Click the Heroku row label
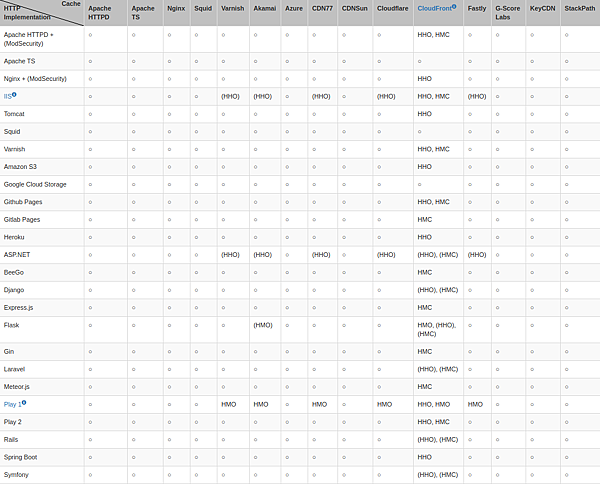The width and height of the screenshot is (600, 484). (x=14, y=237)
